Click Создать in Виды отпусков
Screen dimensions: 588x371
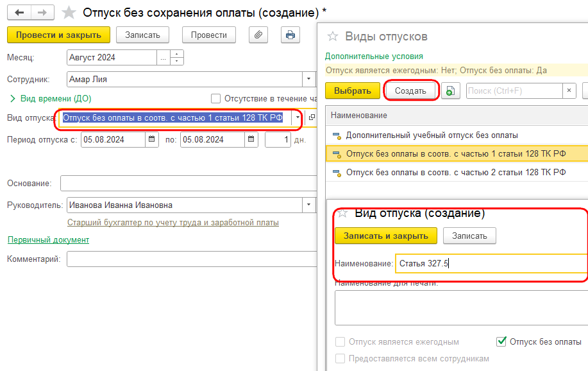(x=410, y=91)
